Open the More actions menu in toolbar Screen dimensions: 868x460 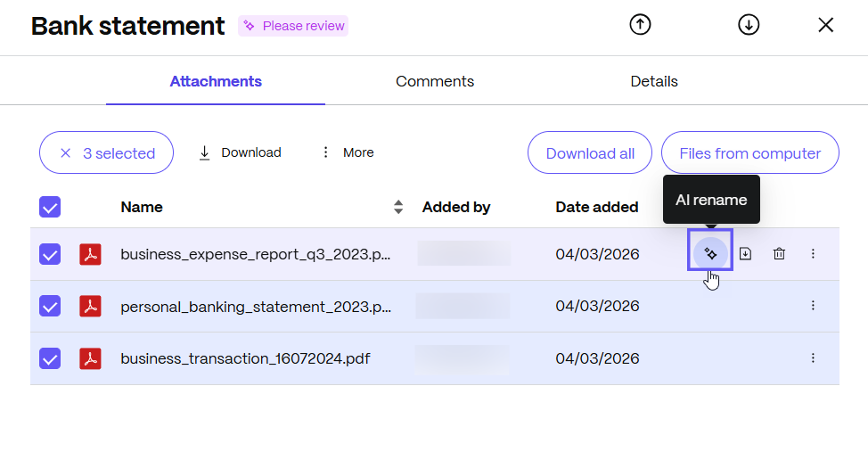pyautogui.click(x=348, y=152)
